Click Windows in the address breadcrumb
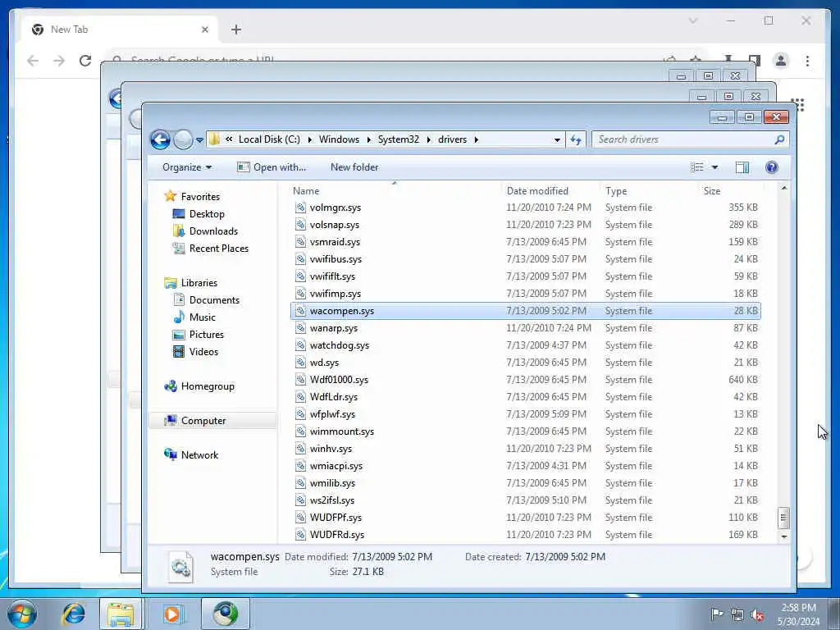This screenshot has height=630, width=840. (x=339, y=139)
